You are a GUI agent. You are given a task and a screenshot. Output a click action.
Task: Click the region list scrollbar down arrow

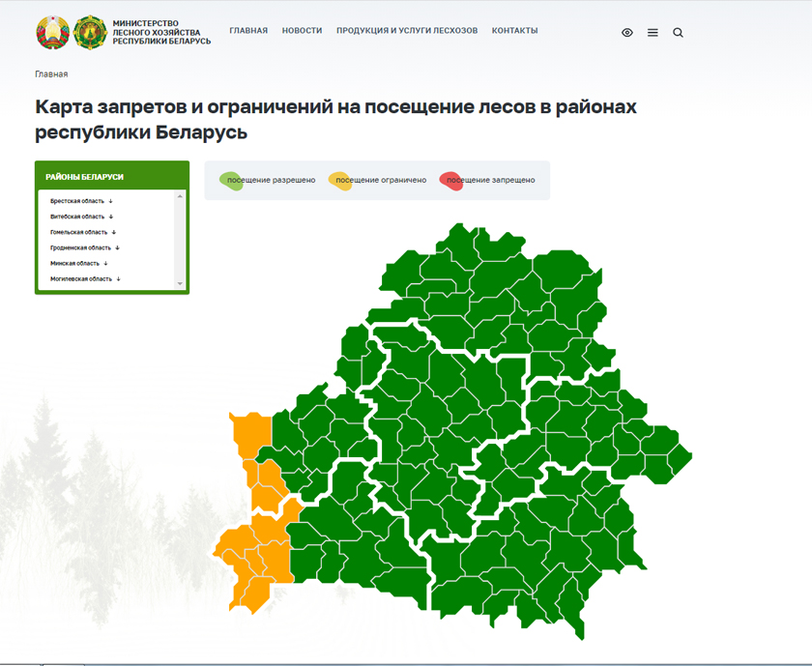[180, 283]
